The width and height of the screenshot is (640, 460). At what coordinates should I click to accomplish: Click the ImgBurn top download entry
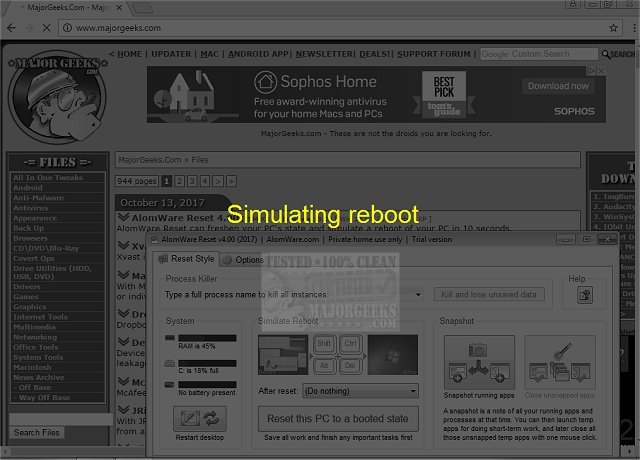tap(613, 196)
